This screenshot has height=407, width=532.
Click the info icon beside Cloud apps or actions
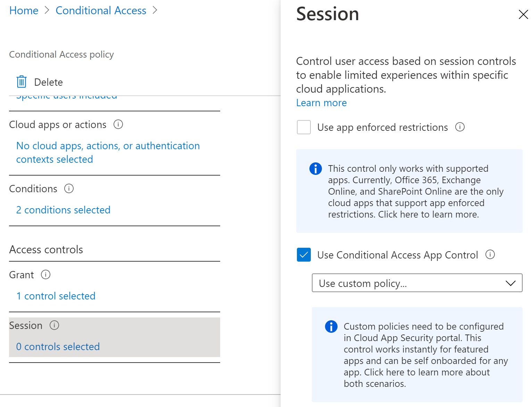(118, 124)
